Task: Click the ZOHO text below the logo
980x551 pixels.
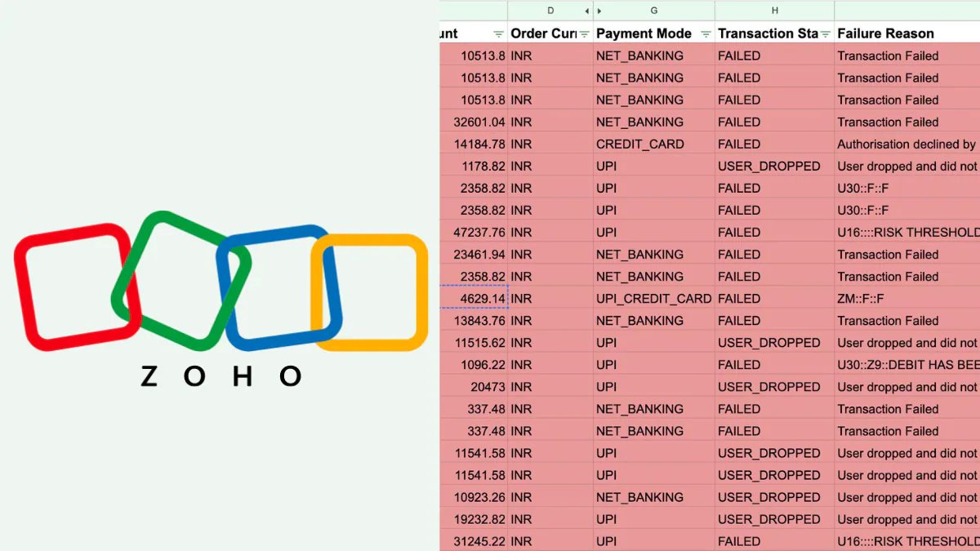Action: [x=221, y=376]
